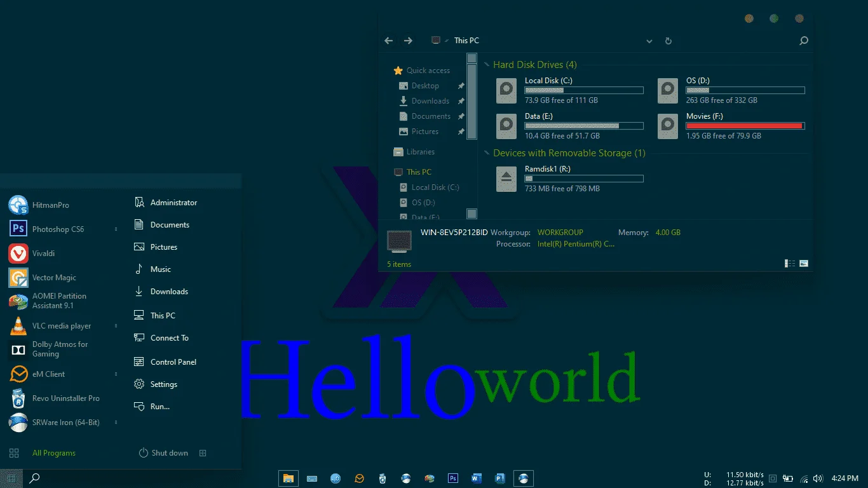868x488 pixels.
Task: Open the File Explorer taskbar icon
Action: (x=288, y=478)
